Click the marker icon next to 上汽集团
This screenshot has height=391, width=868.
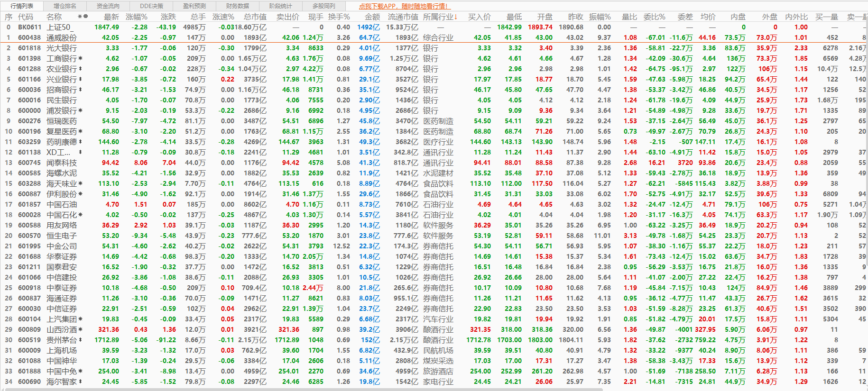pos(81,319)
